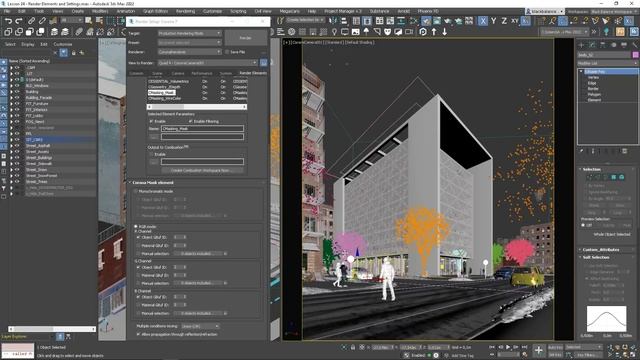Screen dimensions: 640x360
Task: Restrict transform to the X axis
Action: pyautogui.click(x=483, y=21)
